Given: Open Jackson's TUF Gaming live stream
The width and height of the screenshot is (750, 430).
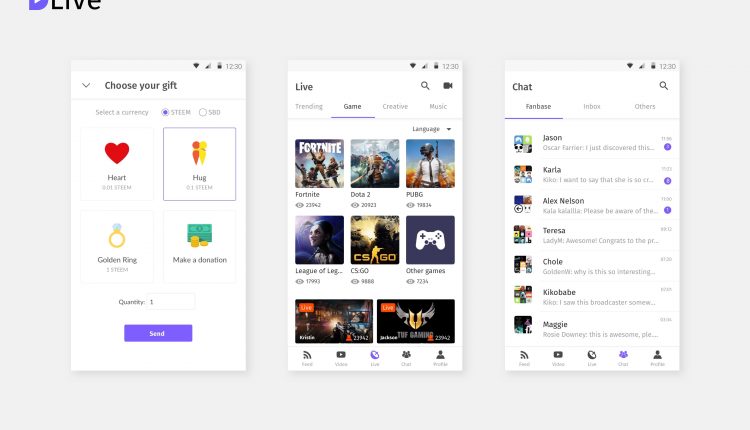Looking at the screenshot, I should [416, 321].
